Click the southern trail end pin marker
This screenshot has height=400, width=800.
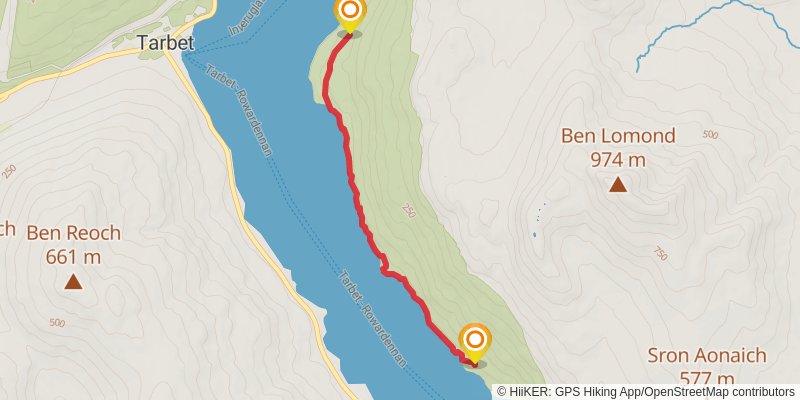click(475, 343)
